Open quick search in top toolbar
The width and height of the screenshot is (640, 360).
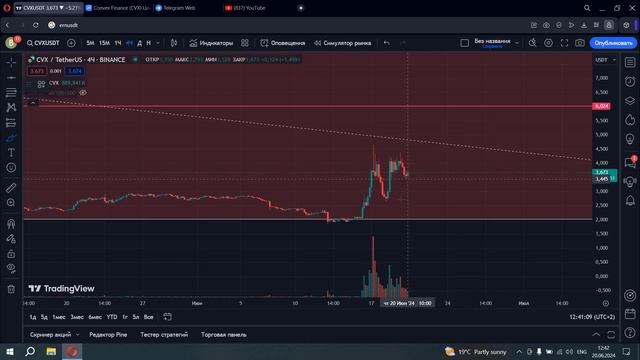point(532,43)
